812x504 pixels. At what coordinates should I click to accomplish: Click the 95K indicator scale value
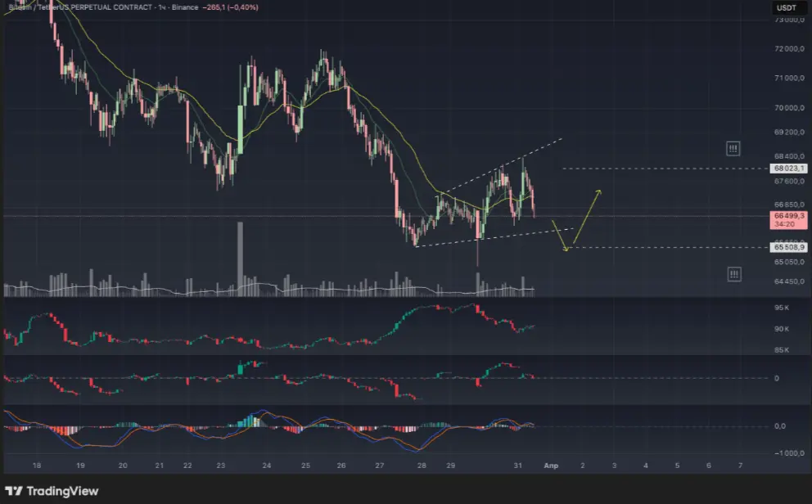pyautogui.click(x=782, y=308)
